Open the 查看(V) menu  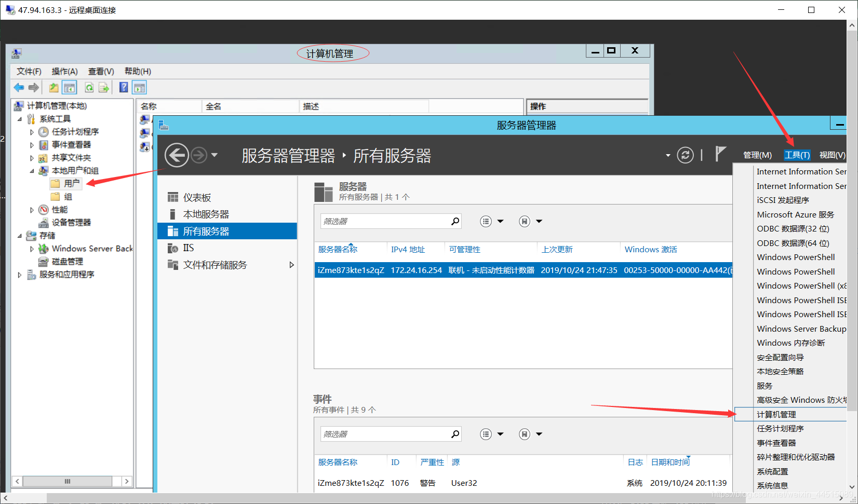[x=101, y=71]
